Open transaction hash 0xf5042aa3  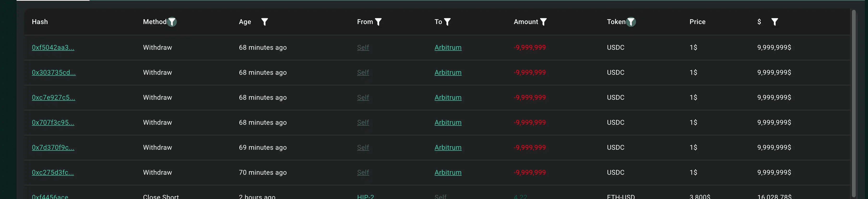click(x=53, y=48)
